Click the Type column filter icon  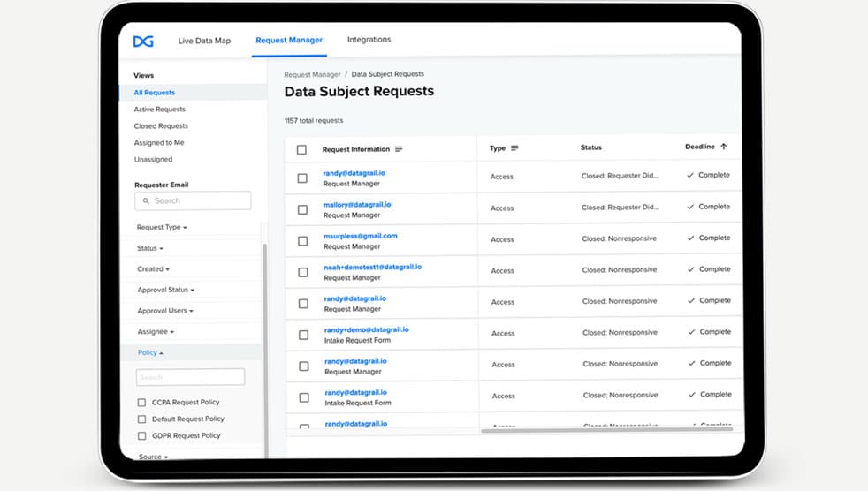[x=514, y=148]
